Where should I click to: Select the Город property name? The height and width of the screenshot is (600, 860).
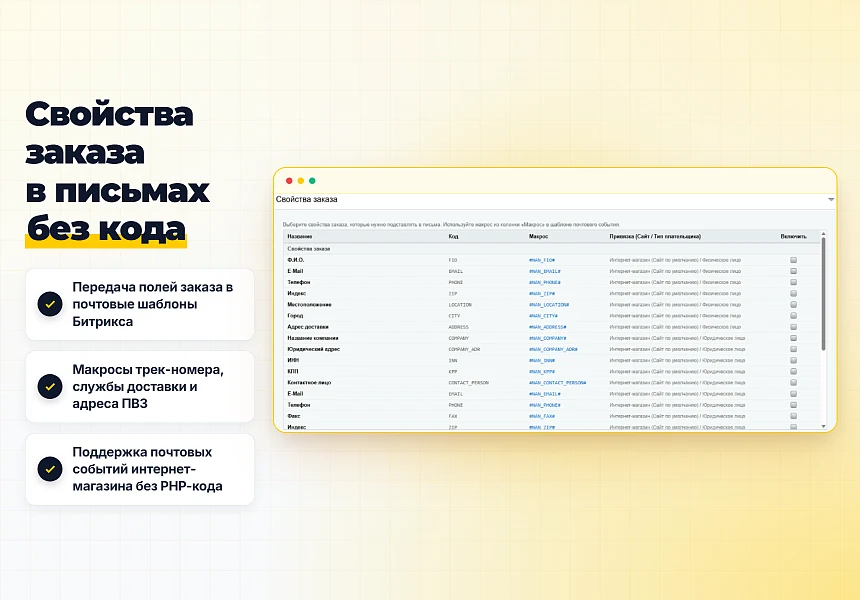295,316
